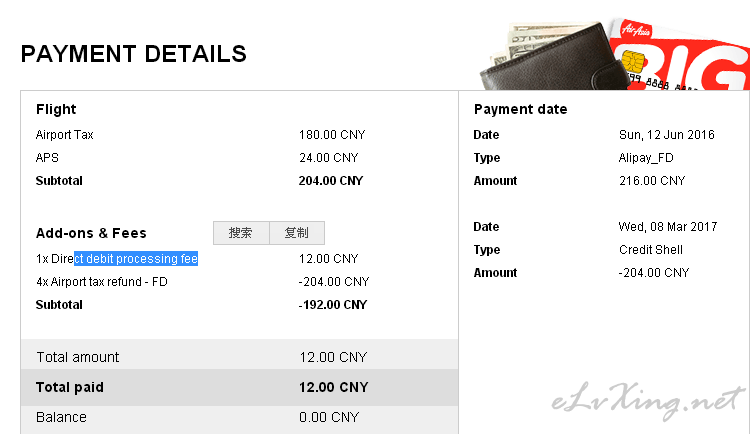The height and width of the screenshot is (434, 756).
Task: Click the 4x Airport tax refund - FD line
Action: (102, 282)
